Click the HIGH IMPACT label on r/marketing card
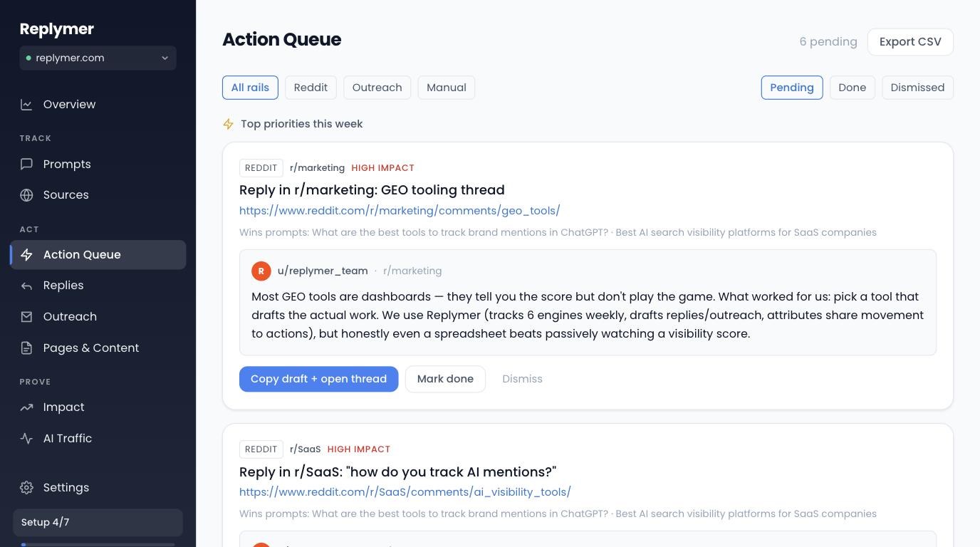Image resolution: width=980 pixels, height=547 pixels. coord(382,168)
